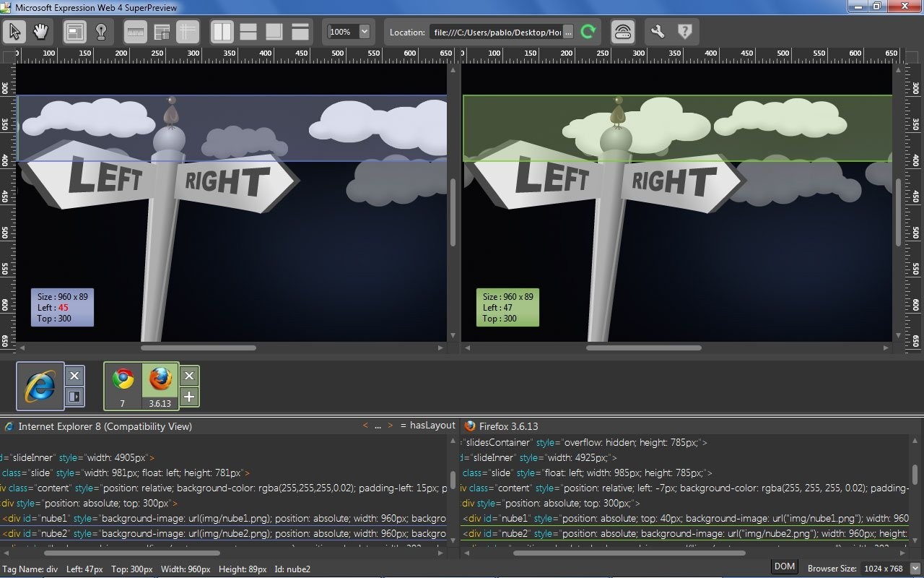This screenshot has width=924, height=578.
Task: Click the size info box in right preview
Action: (x=507, y=308)
